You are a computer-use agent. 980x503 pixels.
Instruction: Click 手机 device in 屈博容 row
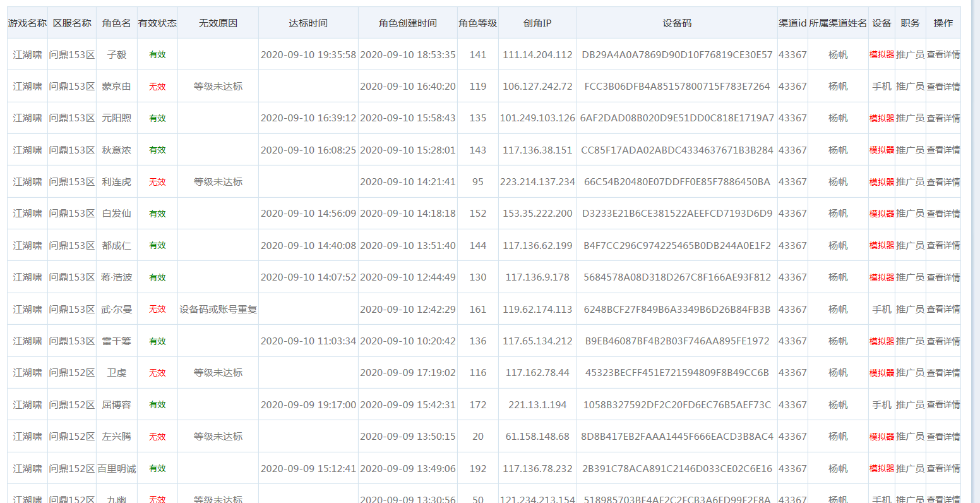tap(881, 405)
